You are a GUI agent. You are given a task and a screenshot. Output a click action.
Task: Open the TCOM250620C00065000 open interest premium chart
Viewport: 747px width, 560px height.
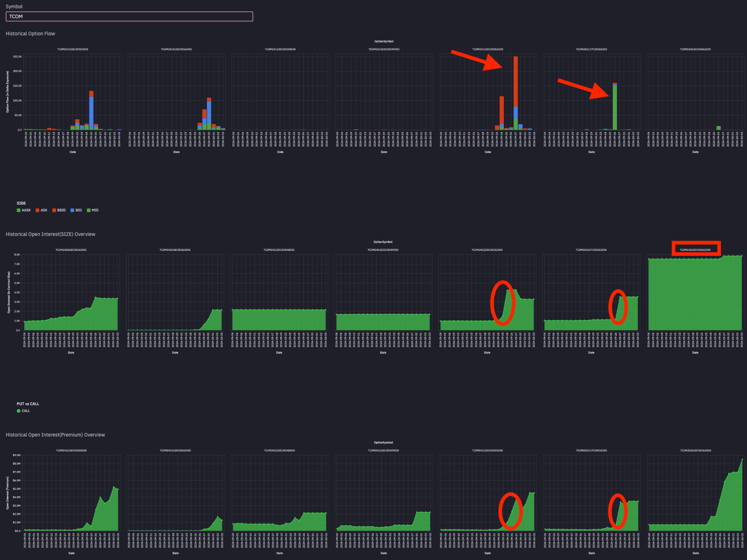point(696,493)
